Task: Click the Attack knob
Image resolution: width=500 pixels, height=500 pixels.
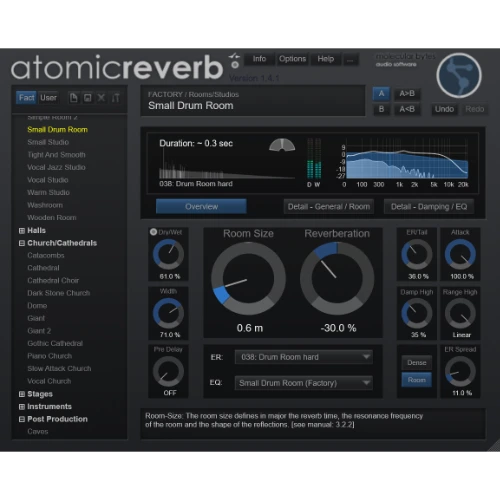Action: coord(460,255)
